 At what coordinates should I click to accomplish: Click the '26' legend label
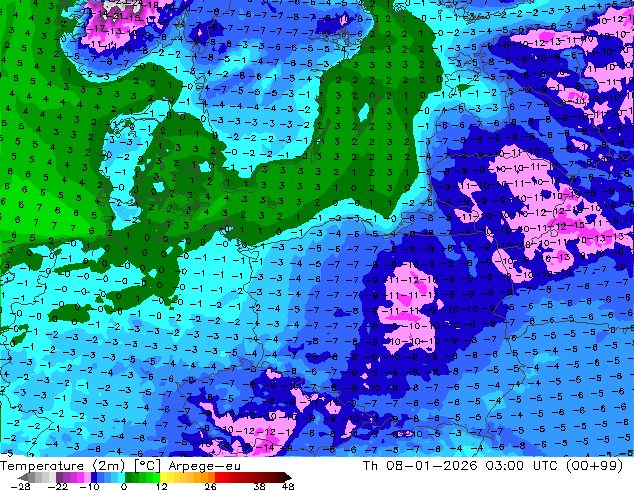point(210,486)
